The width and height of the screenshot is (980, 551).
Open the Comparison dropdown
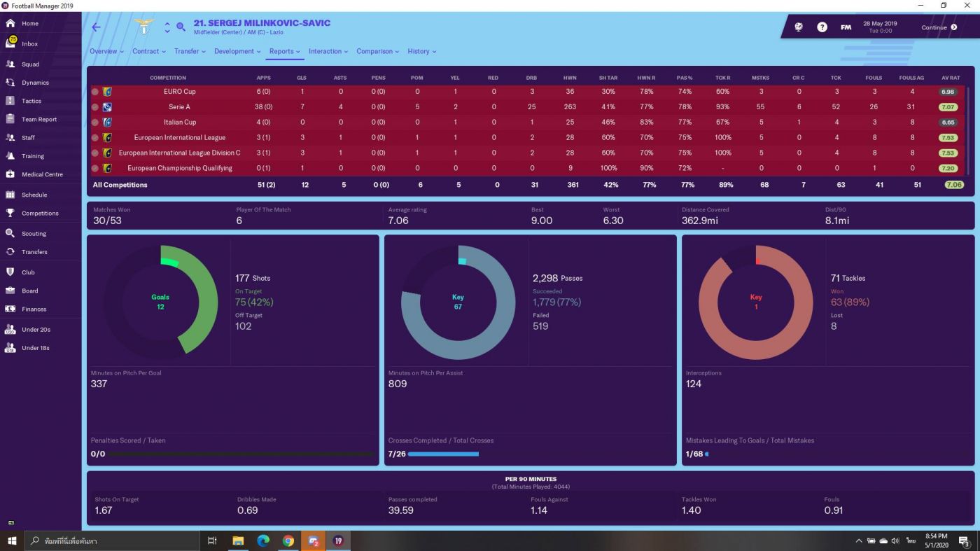pyautogui.click(x=377, y=51)
